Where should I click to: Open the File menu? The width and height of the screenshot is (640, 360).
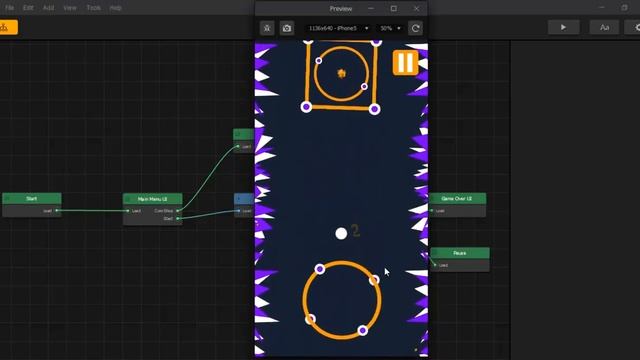tap(9, 8)
